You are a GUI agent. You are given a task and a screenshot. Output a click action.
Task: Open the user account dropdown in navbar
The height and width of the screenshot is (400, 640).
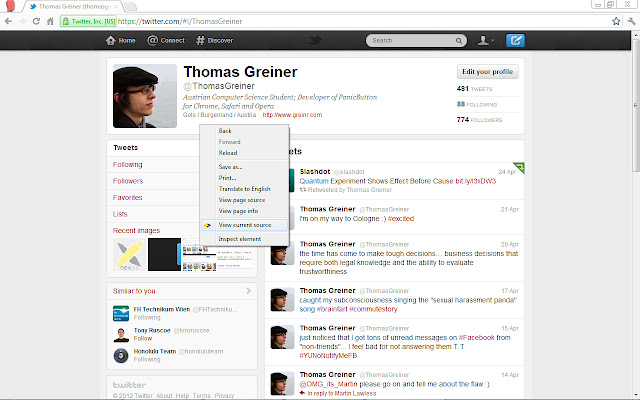(486, 40)
